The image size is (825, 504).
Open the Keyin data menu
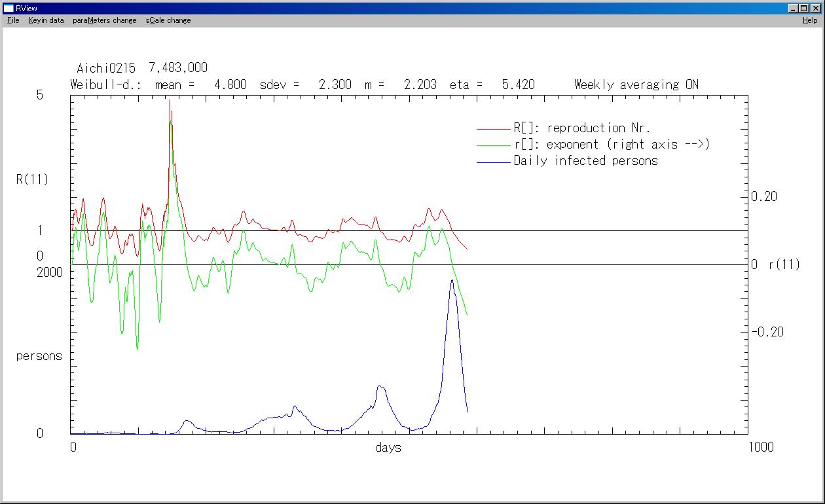pyautogui.click(x=46, y=20)
